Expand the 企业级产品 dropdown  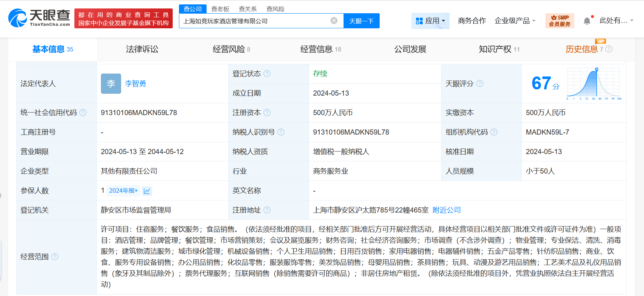[x=514, y=21]
